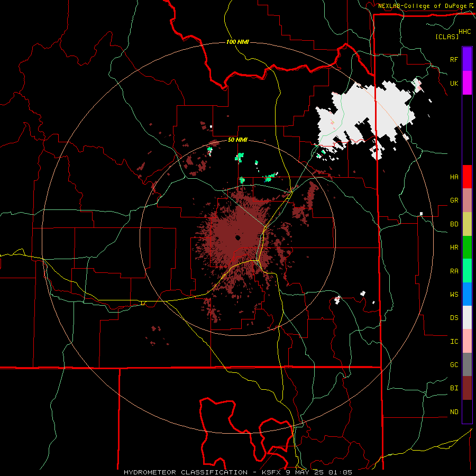Click the 'UK' legend label
Screen dimensions: 476x476
pos(454,83)
